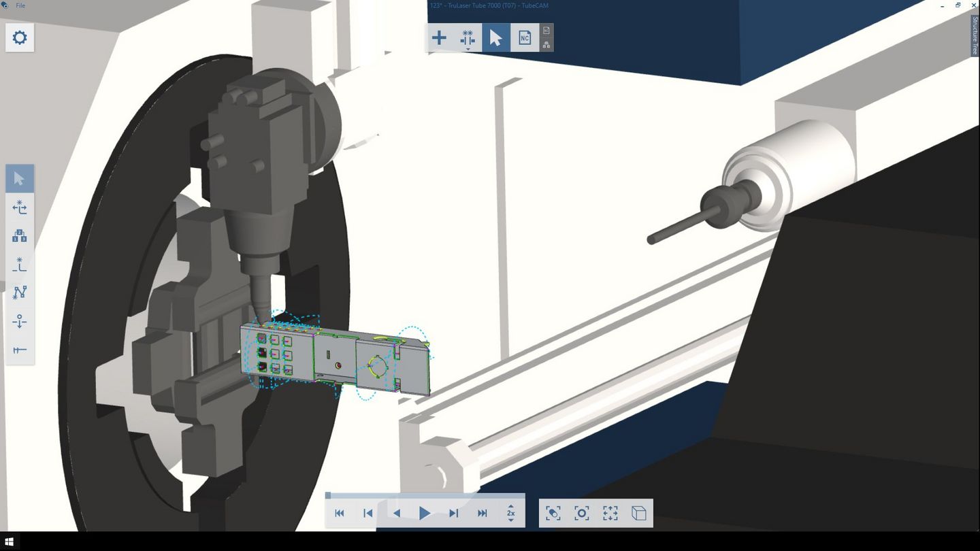
Task: Select the approach point tool in sidebar
Action: (20, 265)
